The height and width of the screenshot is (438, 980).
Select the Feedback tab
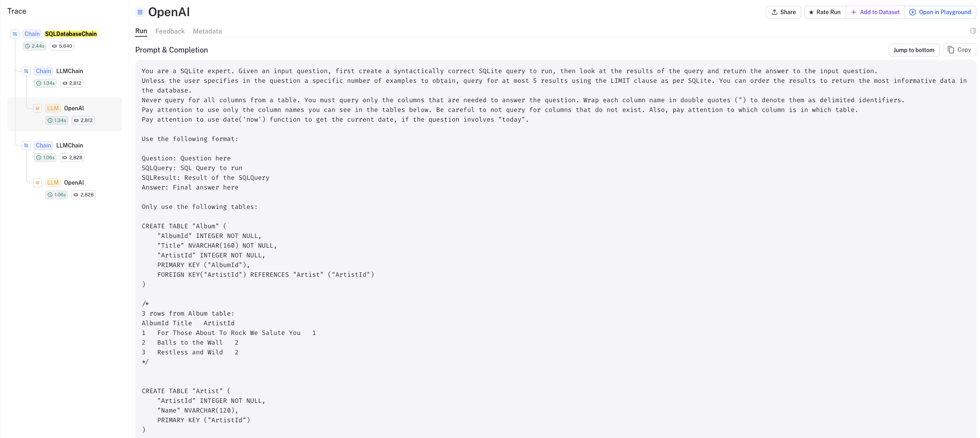(x=170, y=31)
